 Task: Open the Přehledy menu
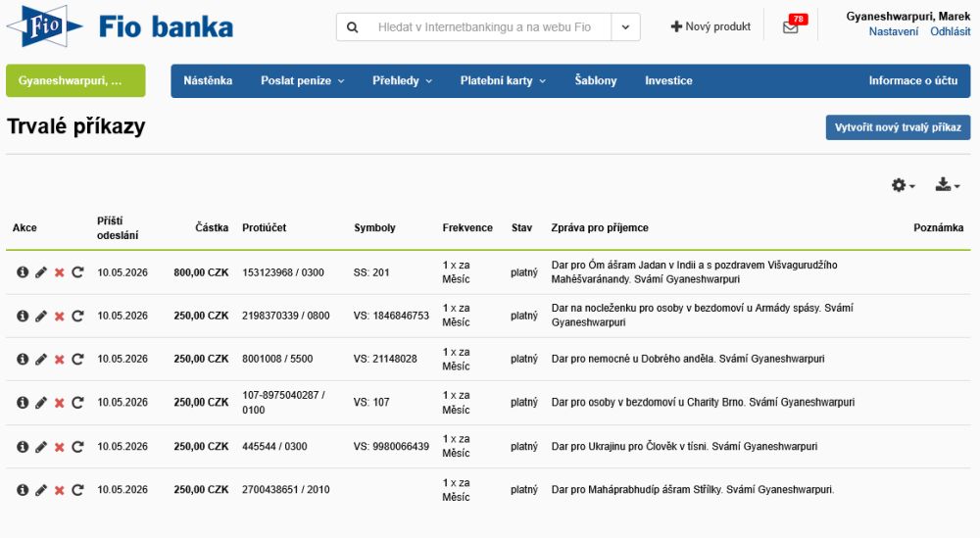click(x=402, y=80)
